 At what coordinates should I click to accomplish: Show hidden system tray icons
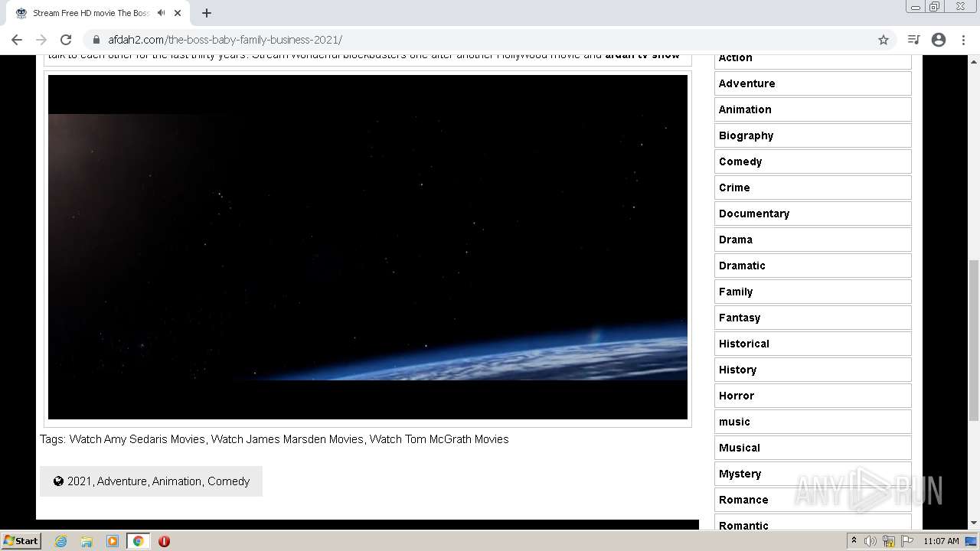point(854,541)
